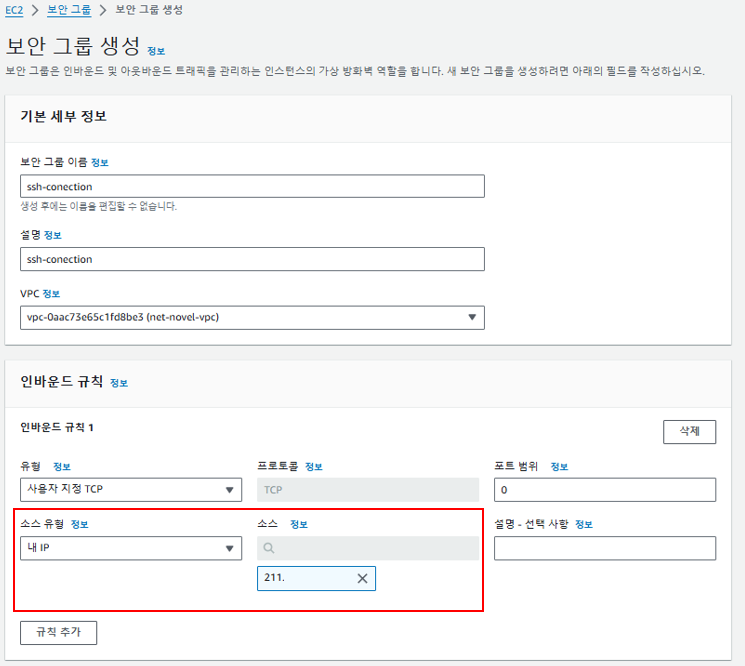Screen dimensions: 745x666
Task: Click the 설명 description input field
Action: coord(252,259)
